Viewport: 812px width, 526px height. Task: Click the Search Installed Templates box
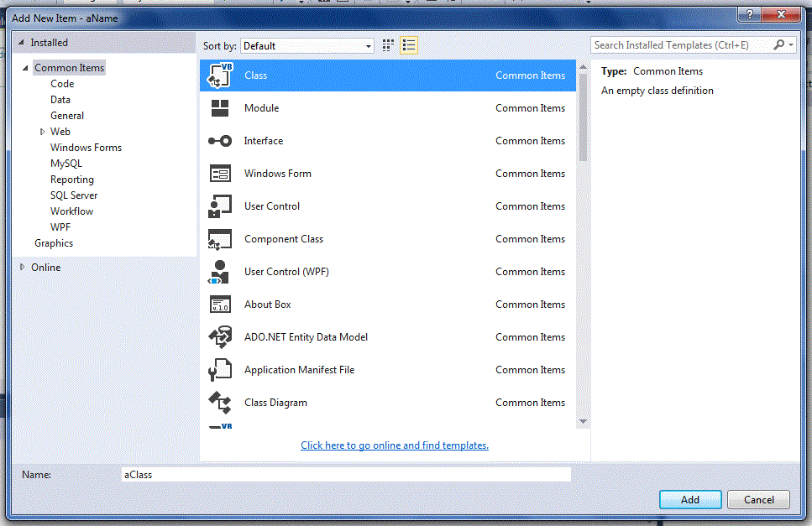coord(684,44)
